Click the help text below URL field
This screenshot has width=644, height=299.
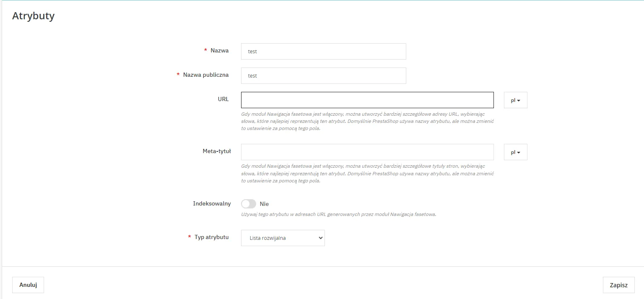click(x=367, y=121)
